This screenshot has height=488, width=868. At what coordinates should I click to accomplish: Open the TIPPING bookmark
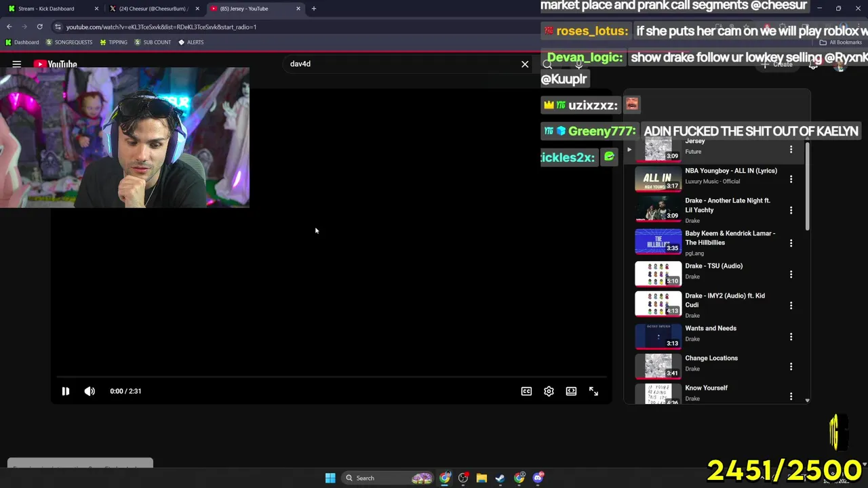click(113, 42)
